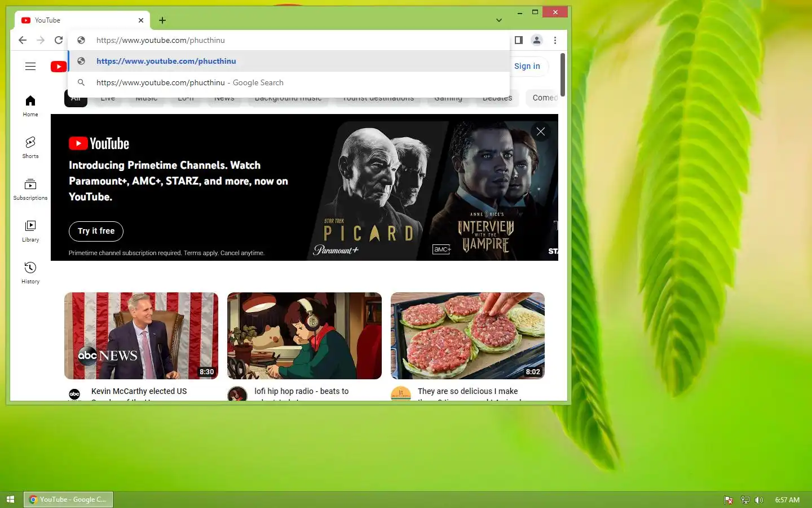Open the abc NEWS video thumbnail
The width and height of the screenshot is (812, 508).
point(141,336)
